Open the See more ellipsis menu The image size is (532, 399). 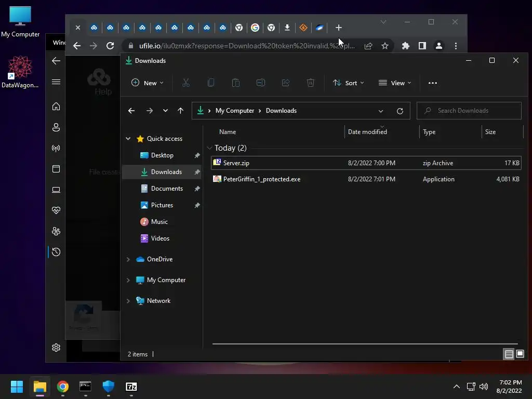pos(433,83)
